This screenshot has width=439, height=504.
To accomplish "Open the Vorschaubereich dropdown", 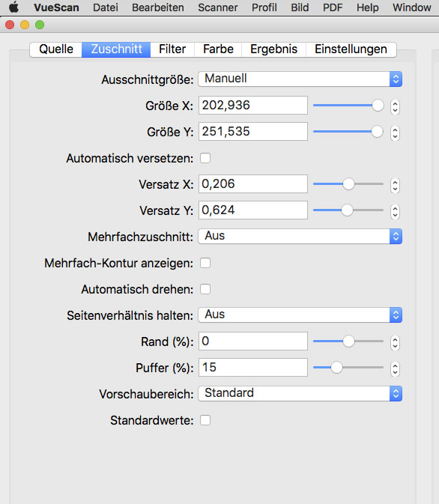I will (300, 393).
